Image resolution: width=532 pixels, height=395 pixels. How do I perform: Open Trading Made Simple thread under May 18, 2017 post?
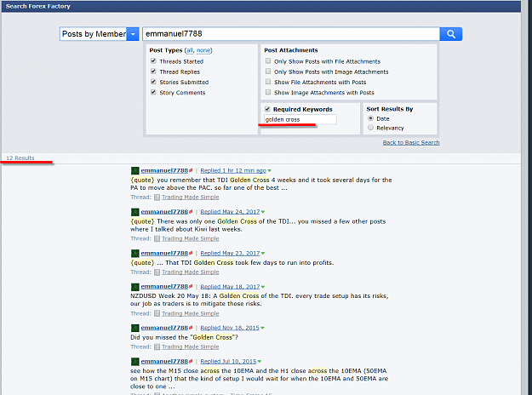(191, 313)
